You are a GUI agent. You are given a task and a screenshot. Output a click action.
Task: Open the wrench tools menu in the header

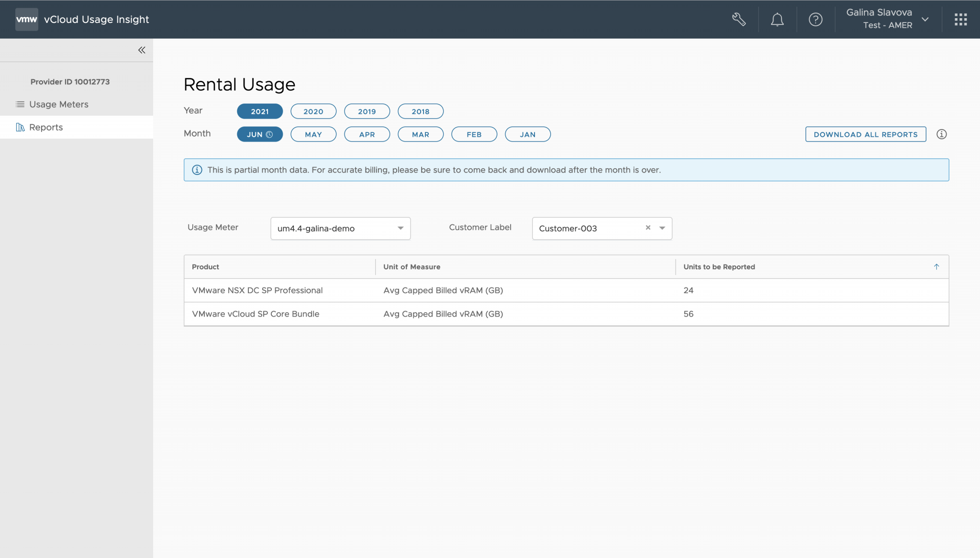click(x=738, y=19)
